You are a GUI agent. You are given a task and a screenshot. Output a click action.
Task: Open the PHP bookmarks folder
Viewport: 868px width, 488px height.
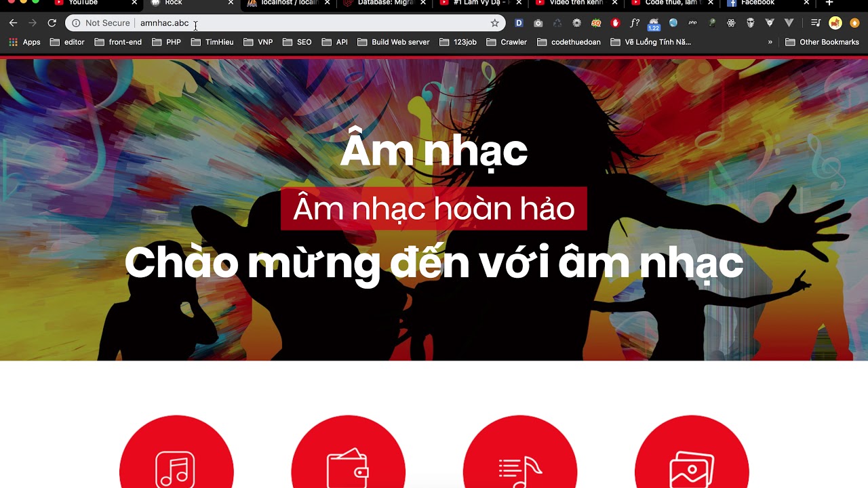(x=166, y=42)
